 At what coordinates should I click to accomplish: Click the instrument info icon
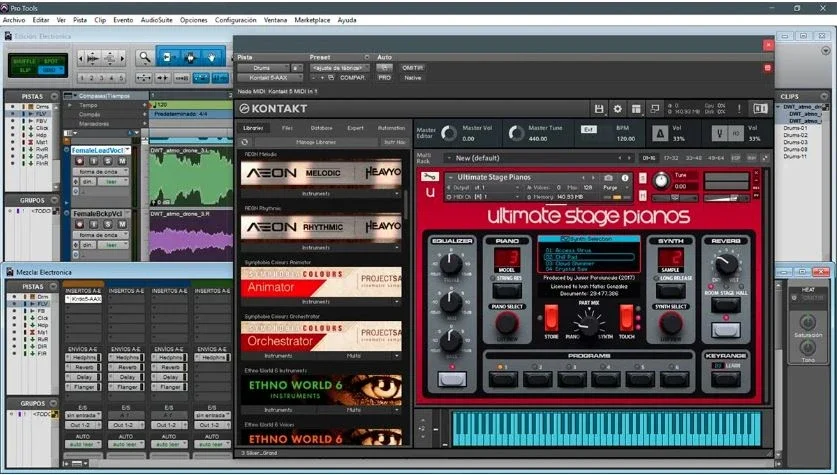tap(625, 178)
